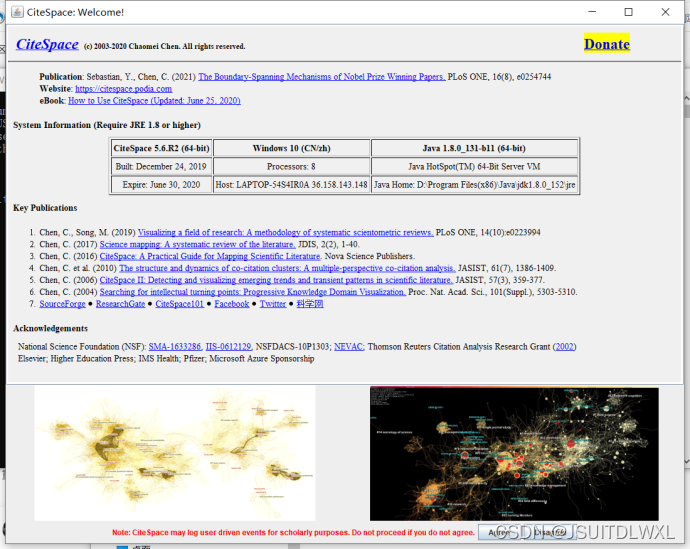Select the Expire: June 30, 2020 cell

(x=161, y=185)
